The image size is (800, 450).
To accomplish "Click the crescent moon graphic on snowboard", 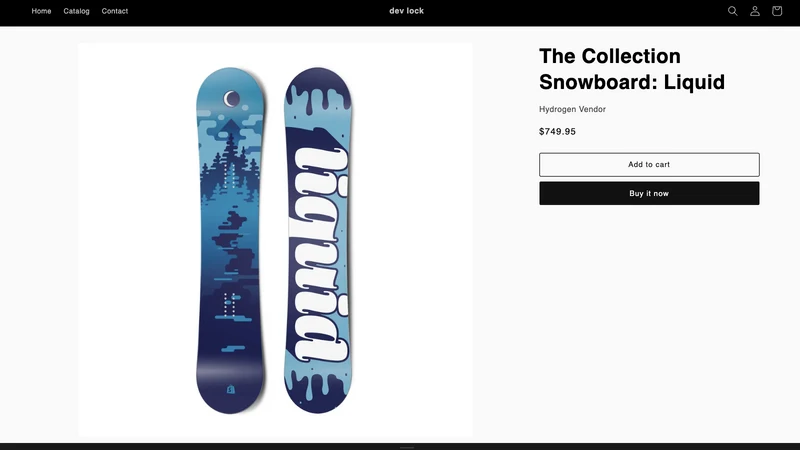I will pos(231,98).
